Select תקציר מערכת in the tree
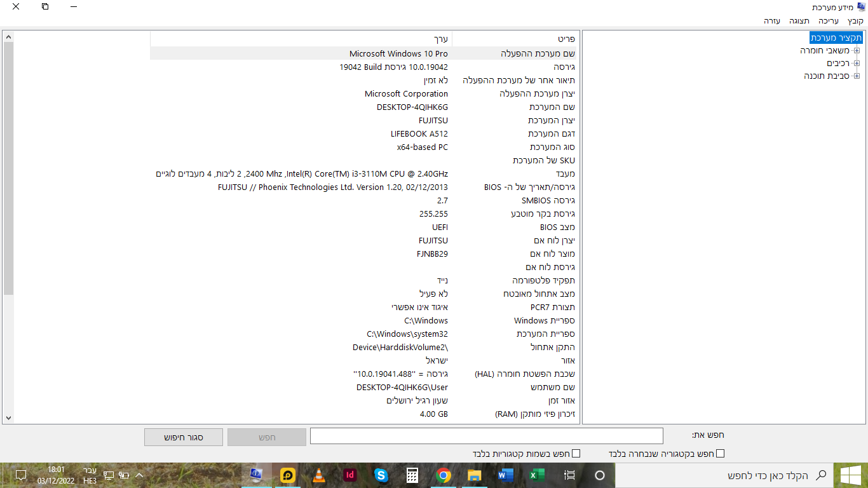The image size is (868, 488). pyautogui.click(x=836, y=37)
